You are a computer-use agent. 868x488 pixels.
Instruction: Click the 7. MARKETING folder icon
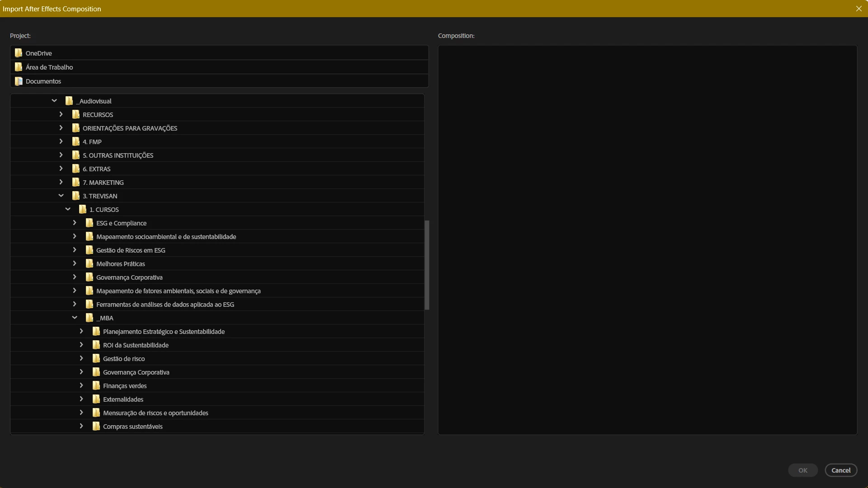pos(76,182)
